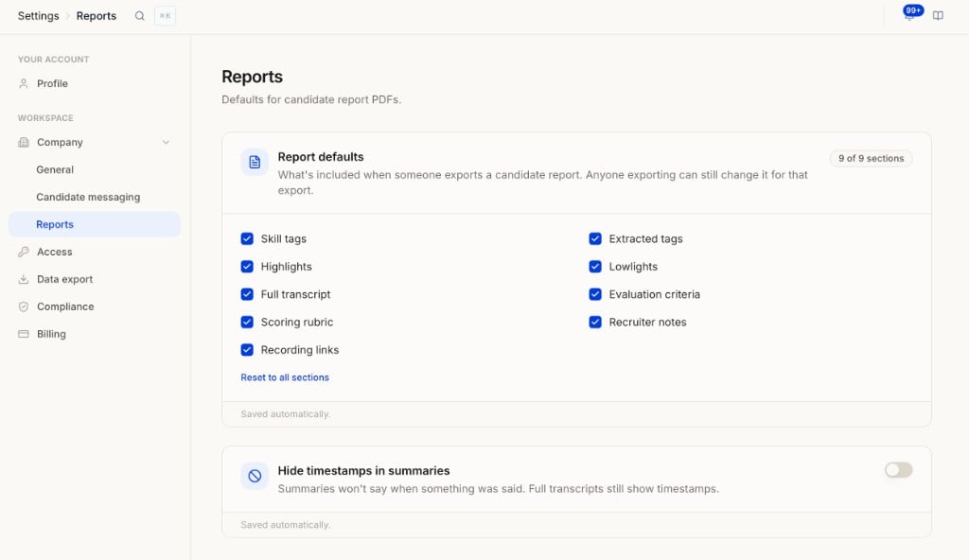Screen dimensions: 969x560
Task: Click Reports in the breadcrumb
Action: pyautogui.click(x=97, y=16)
